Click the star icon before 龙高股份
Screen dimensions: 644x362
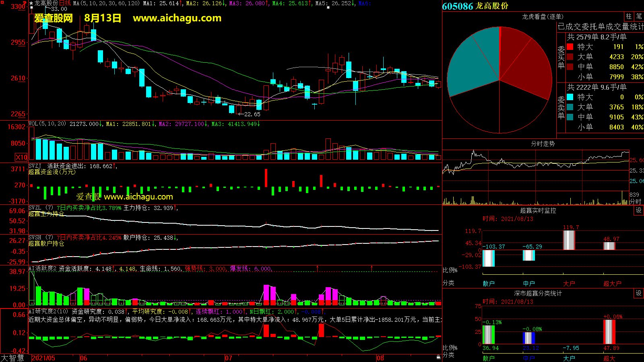click(31, 3)
